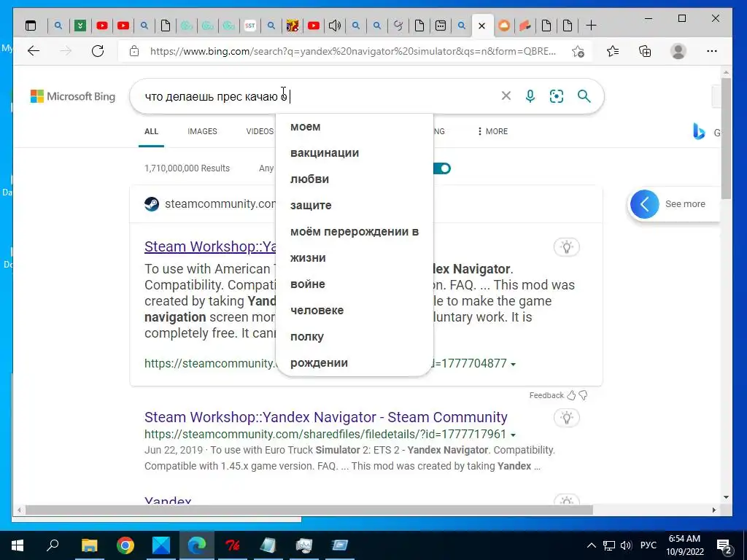
Task: Toggle the switch beside results filter
Action: [x=442, y=168]
